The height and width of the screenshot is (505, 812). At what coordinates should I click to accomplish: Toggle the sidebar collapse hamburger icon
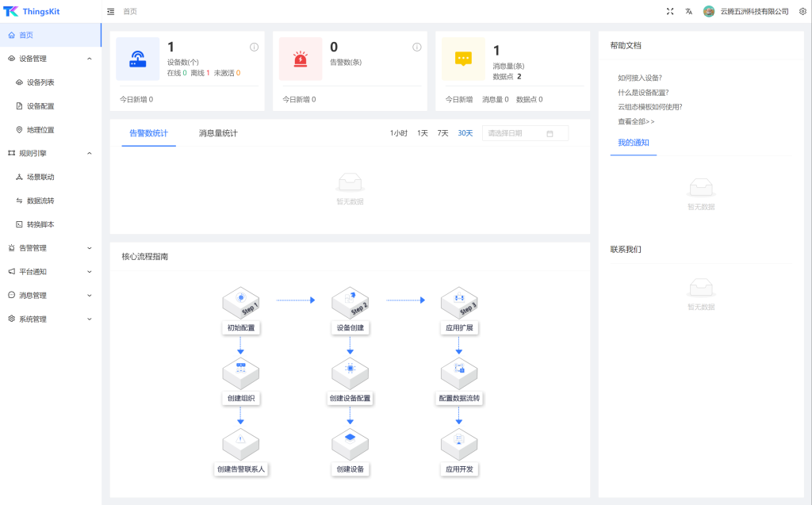[x=110, y=11]
